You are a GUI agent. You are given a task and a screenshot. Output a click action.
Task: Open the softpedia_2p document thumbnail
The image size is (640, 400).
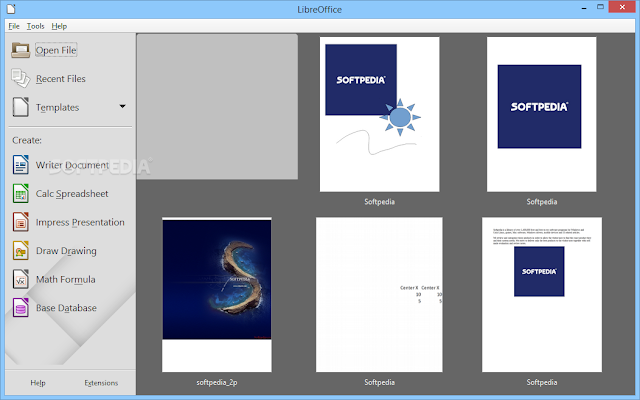(x=217, y=295)
